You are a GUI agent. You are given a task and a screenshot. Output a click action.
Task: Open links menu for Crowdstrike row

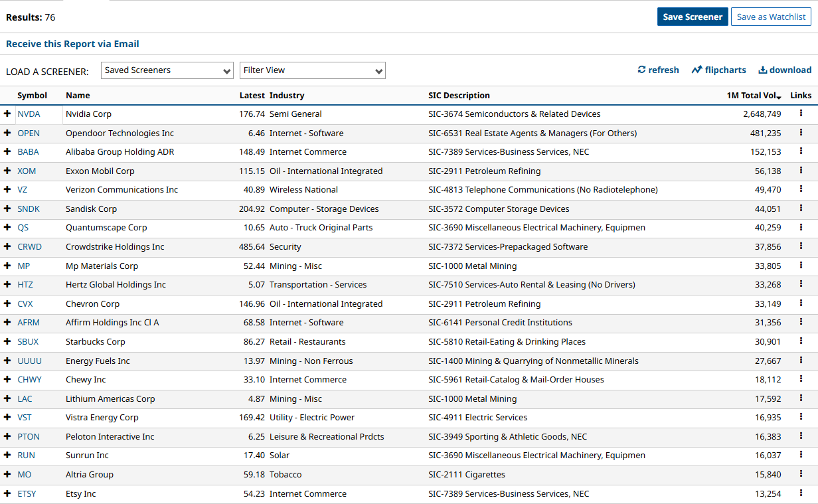tap(801, 246)
